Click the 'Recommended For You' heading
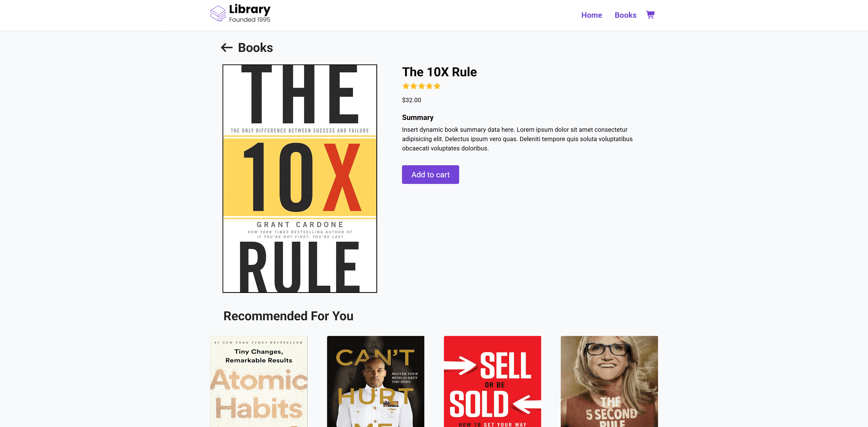The height and width of the screenshot is (427, 868). [x=288, y=316]
